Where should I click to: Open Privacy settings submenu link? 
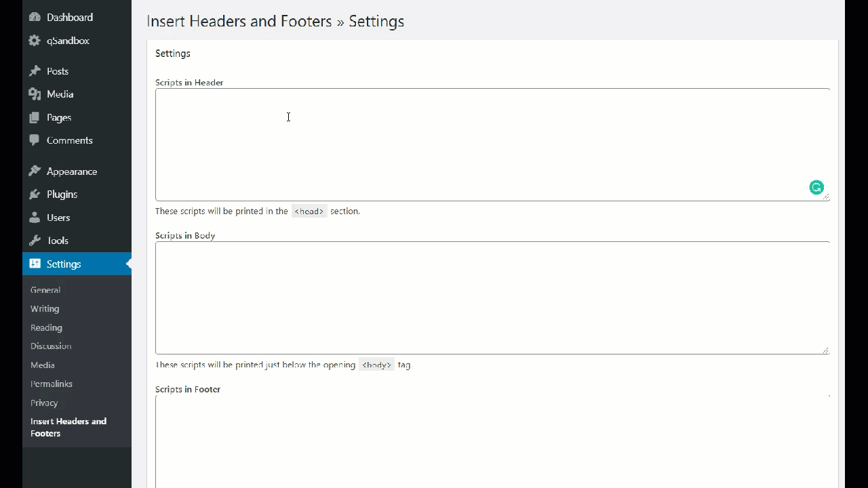tap(44, 403)
